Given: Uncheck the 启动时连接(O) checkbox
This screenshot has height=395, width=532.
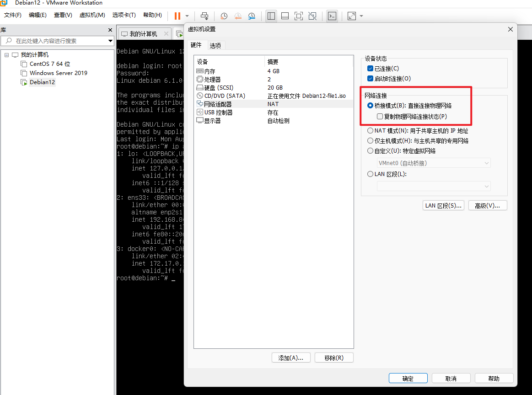Looking at the screenshot, I should (370, 79).
